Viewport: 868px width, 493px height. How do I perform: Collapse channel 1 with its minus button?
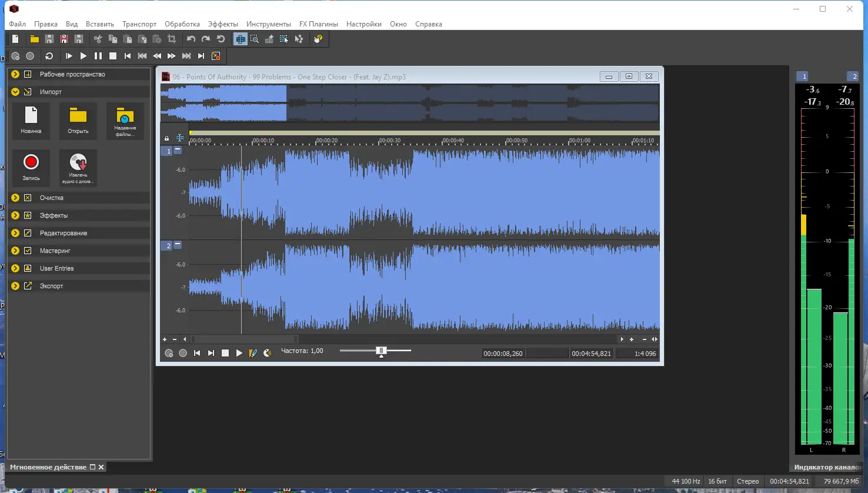coord(178,150)
